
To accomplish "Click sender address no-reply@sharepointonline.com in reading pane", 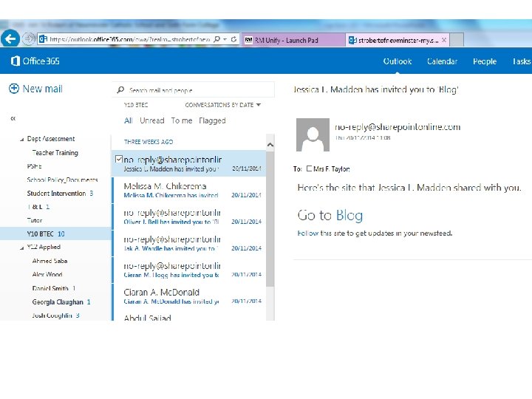I will pyautogui.click(x=398, y=127).
